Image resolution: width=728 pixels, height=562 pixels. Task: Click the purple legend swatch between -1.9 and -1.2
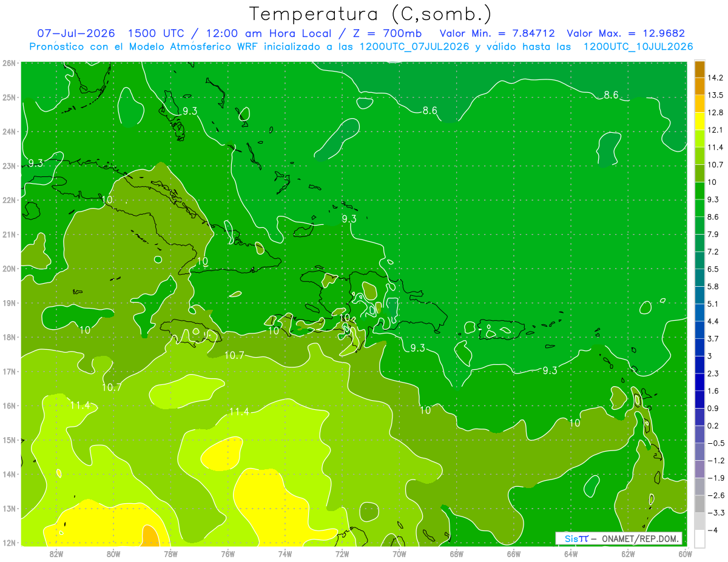click(x=699, y=469)
